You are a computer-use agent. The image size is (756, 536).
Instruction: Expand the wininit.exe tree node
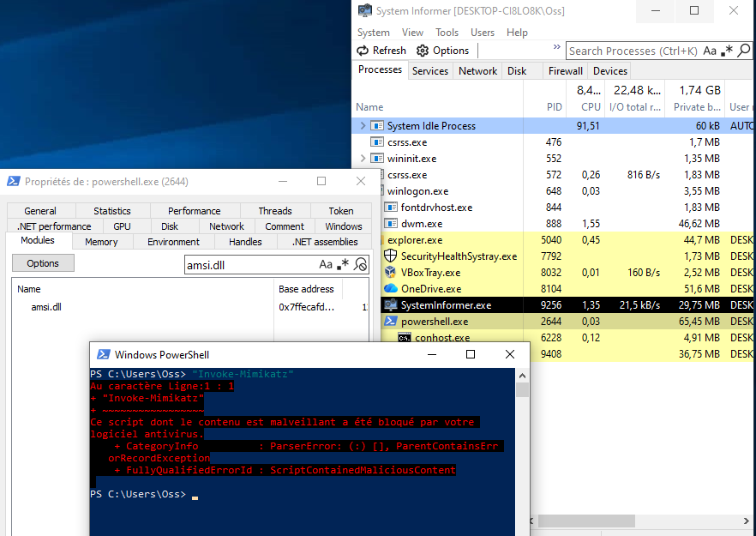363,159
